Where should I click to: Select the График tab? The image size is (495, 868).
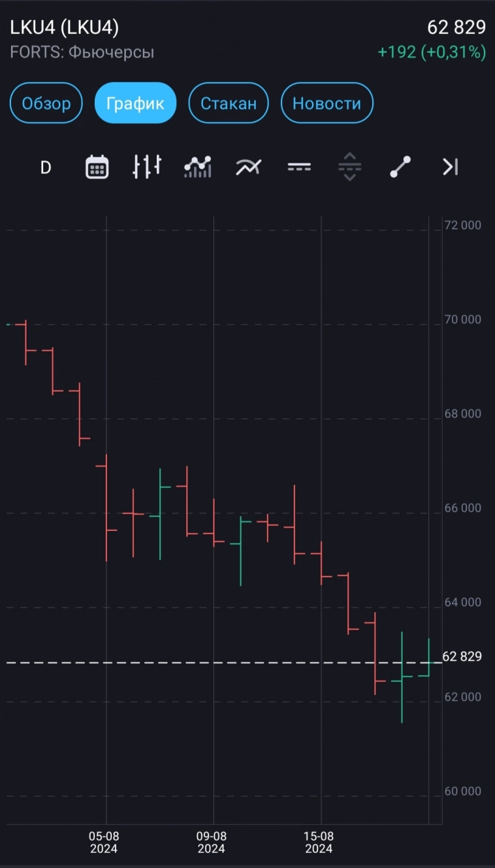click(135, 103)
